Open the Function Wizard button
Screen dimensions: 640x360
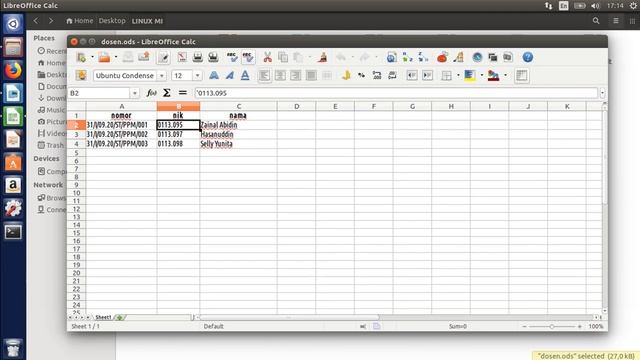151,93
